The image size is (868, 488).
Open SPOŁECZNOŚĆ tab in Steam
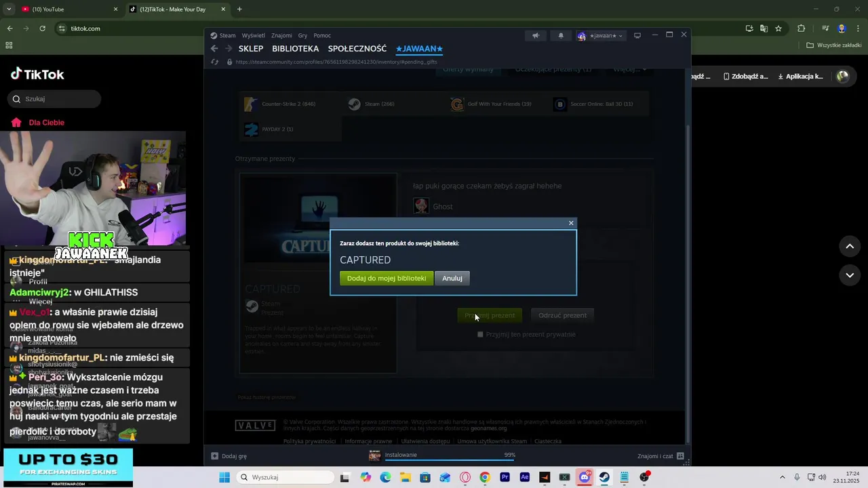[357, 49]
